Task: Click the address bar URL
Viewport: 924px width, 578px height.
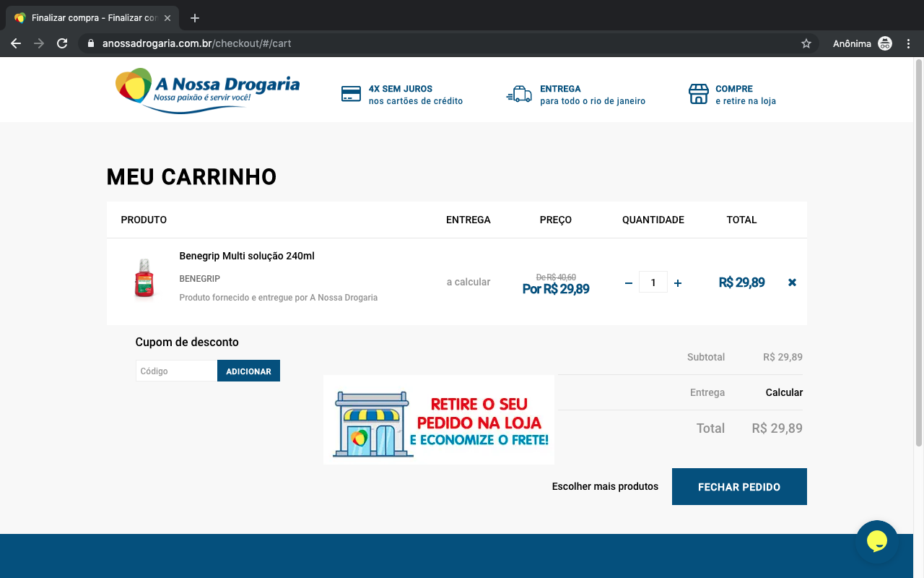Action: pyautogui.click(x=196, y=43)
